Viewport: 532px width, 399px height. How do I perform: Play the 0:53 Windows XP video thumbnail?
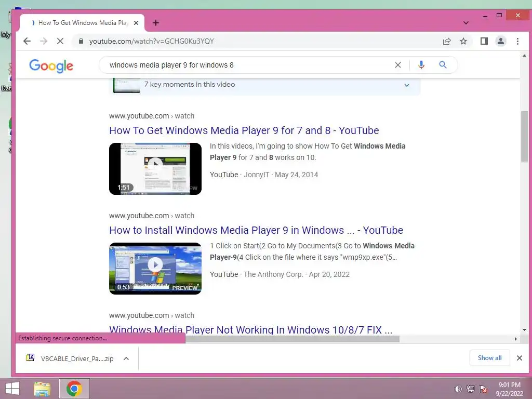(x=155, y=269)
